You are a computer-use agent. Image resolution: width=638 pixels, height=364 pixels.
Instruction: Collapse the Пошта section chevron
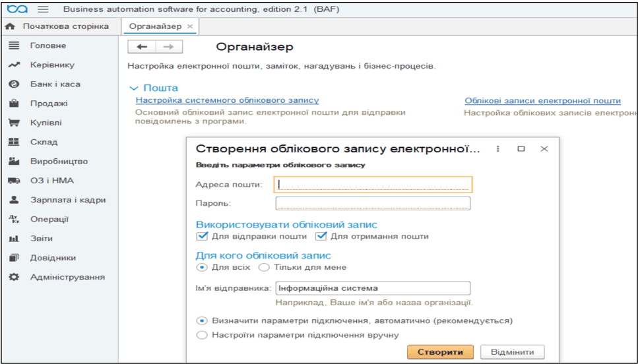pyautogui.click(x=133, y=88)
